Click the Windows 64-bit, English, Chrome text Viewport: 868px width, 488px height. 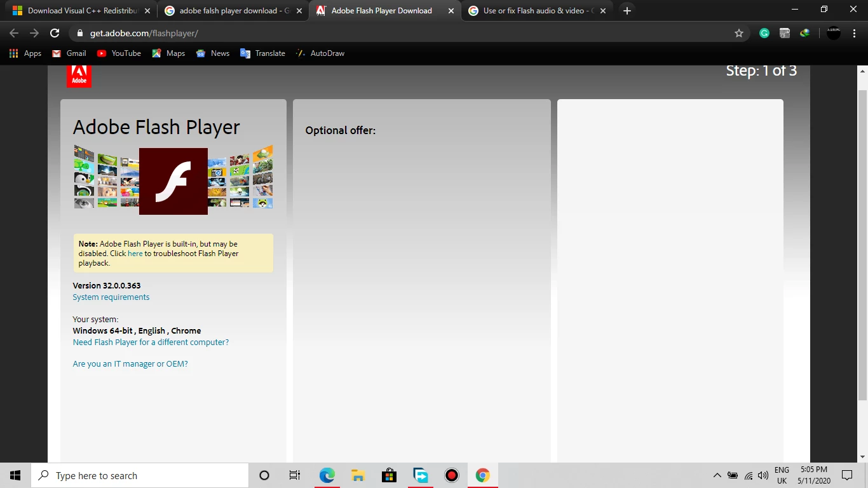pos(137,331)
